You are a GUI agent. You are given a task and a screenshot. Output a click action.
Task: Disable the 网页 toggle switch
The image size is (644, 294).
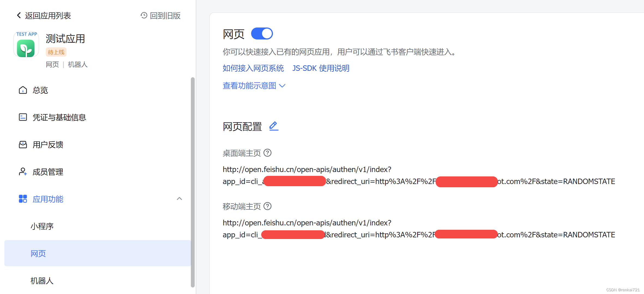tap(262, 33)
